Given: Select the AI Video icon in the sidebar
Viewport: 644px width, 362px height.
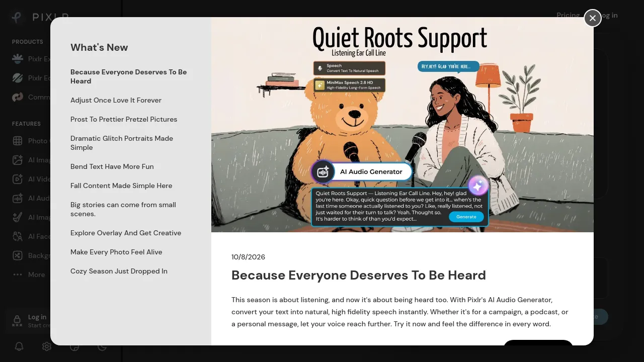Looking at the screenshot, I should pos(18,179).
